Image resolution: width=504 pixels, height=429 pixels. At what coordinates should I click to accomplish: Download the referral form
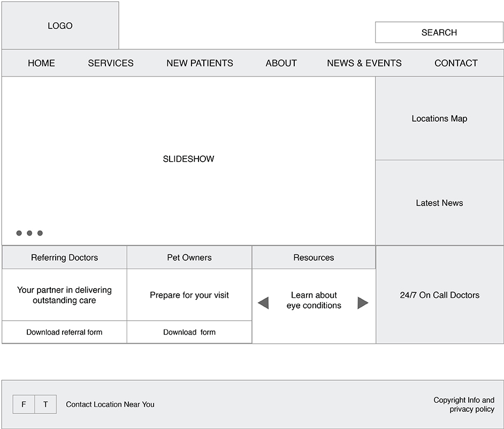pyautogui.click(x=64, y=332)
